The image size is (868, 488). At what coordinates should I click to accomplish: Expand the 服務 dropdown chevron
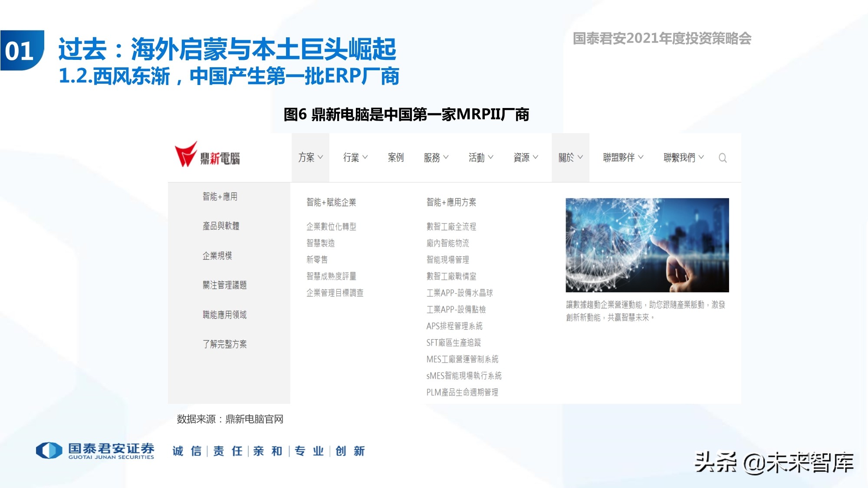[446, 157]
